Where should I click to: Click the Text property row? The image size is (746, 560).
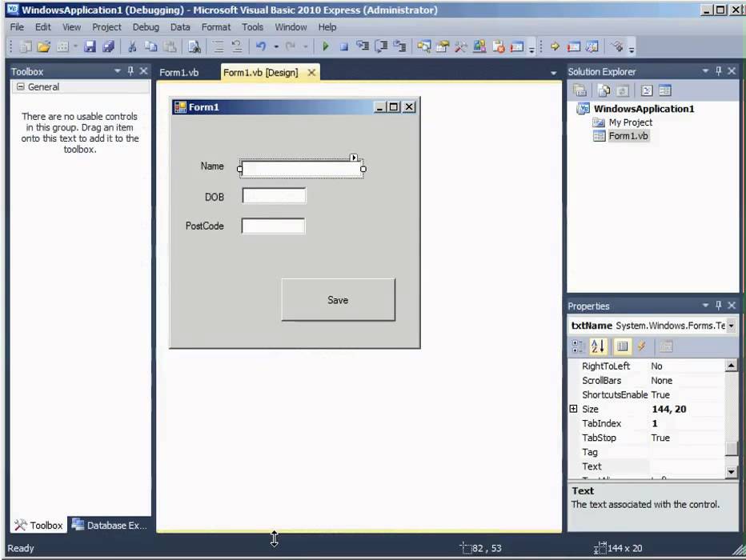tap(647, 466)
